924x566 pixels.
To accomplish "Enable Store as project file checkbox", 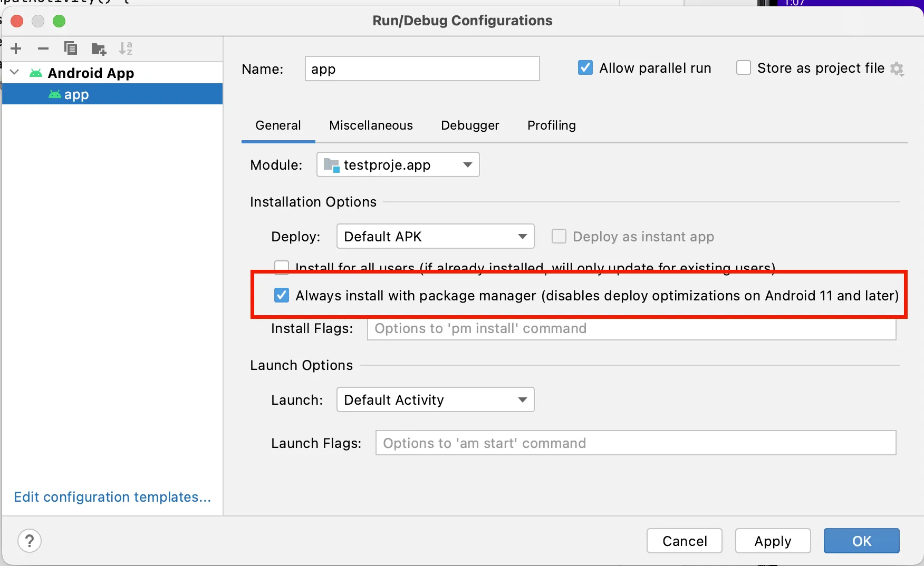I will coord(744,68).
